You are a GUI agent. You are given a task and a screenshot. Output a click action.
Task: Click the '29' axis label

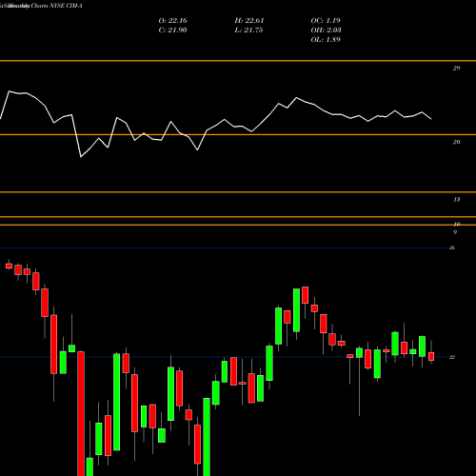(456, 68)
